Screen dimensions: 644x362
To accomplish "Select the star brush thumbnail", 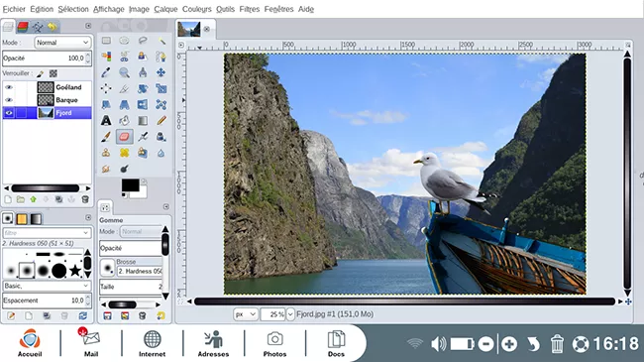I will point(75,271).
